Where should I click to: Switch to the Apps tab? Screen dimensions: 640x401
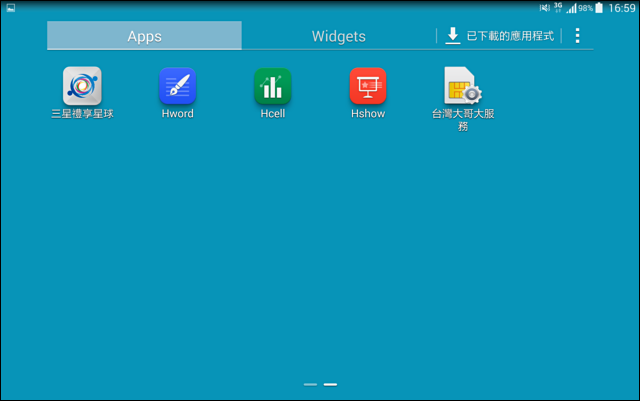pos(144,36)
